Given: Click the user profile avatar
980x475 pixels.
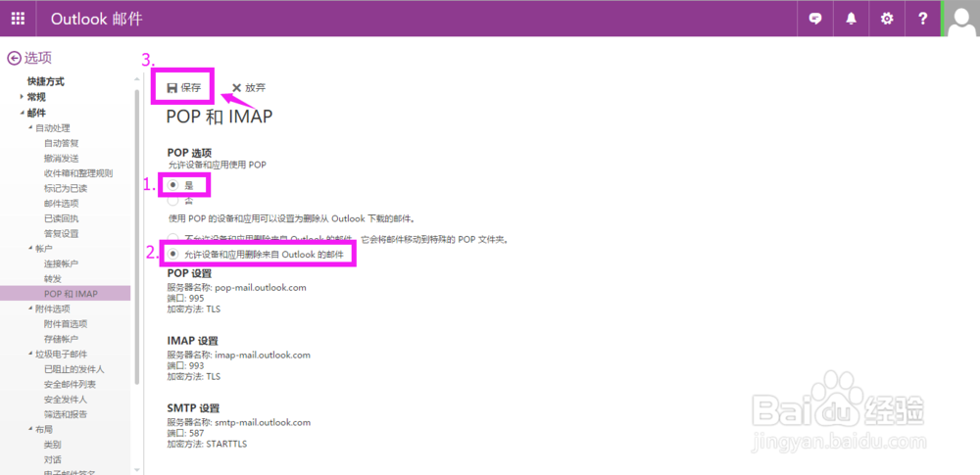Looking at the screenshot, I should tap(962, 19).
